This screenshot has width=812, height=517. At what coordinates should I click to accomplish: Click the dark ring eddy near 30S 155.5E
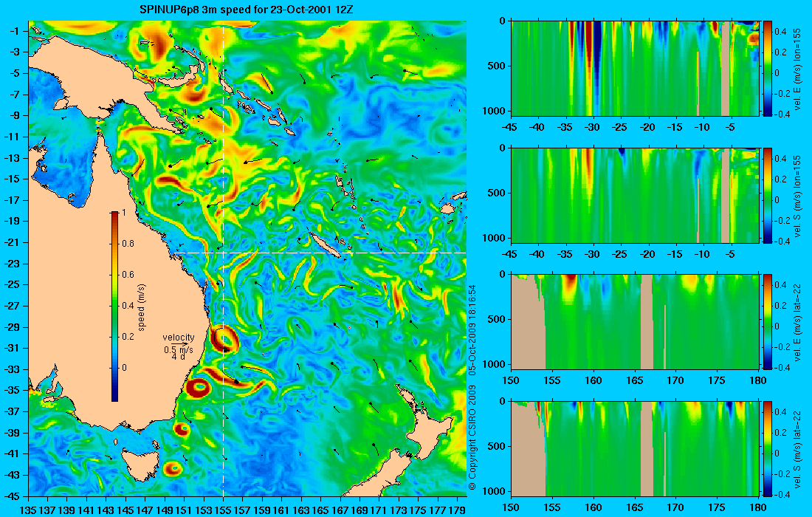[224, 340]
